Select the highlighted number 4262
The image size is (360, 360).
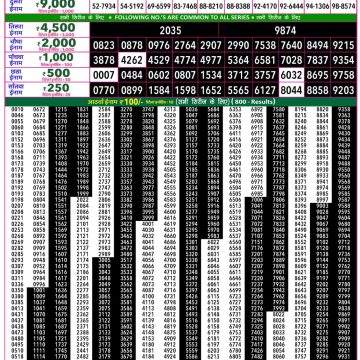pyautogui.click(x=132, y=60)
